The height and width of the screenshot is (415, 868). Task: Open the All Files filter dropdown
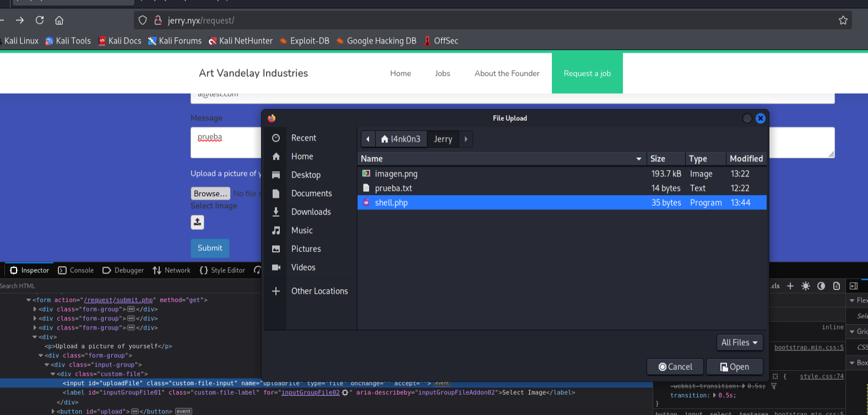[739, 343]
